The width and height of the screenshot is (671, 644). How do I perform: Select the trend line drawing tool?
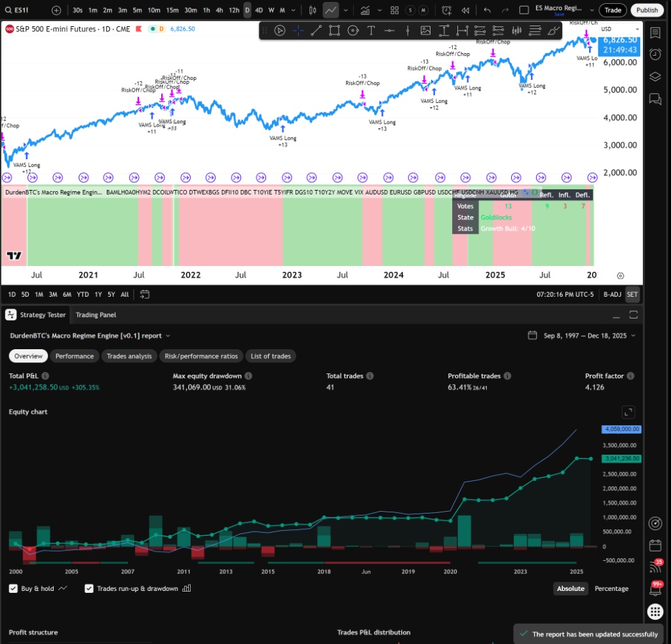[x=316, y=30]
